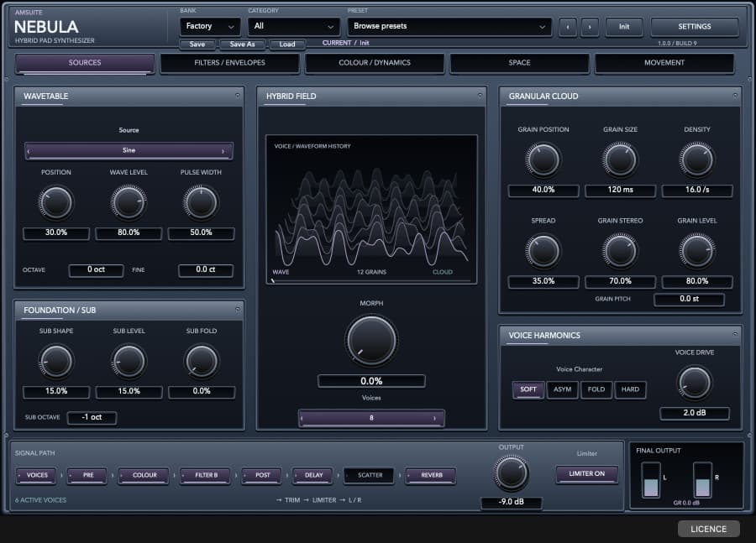Screen dimensions: 756x543
Task: Toggle the FILTER B signal path stage
Action: click(x=206, y=475)
